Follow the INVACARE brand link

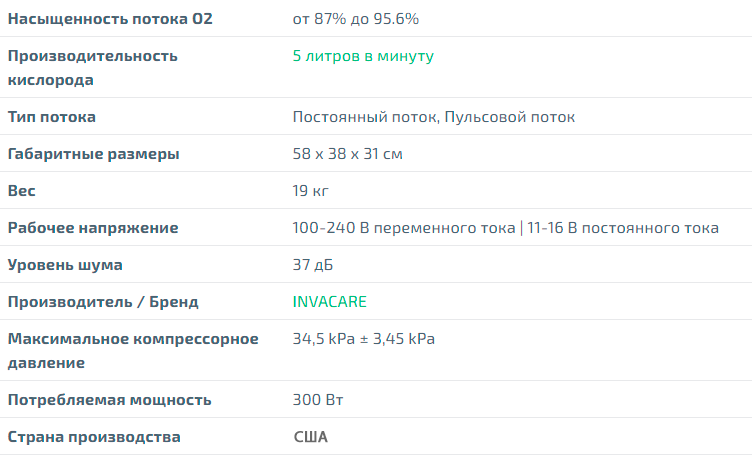point(330,302)
